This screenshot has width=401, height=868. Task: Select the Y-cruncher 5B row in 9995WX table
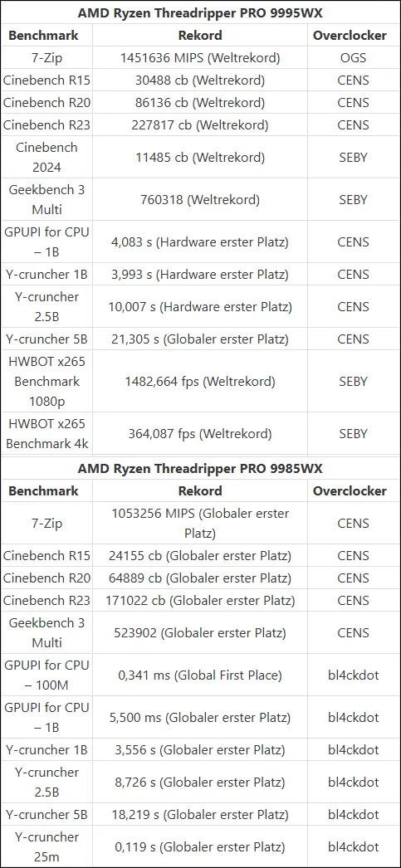pyautogui.click(x=201, y=339)
